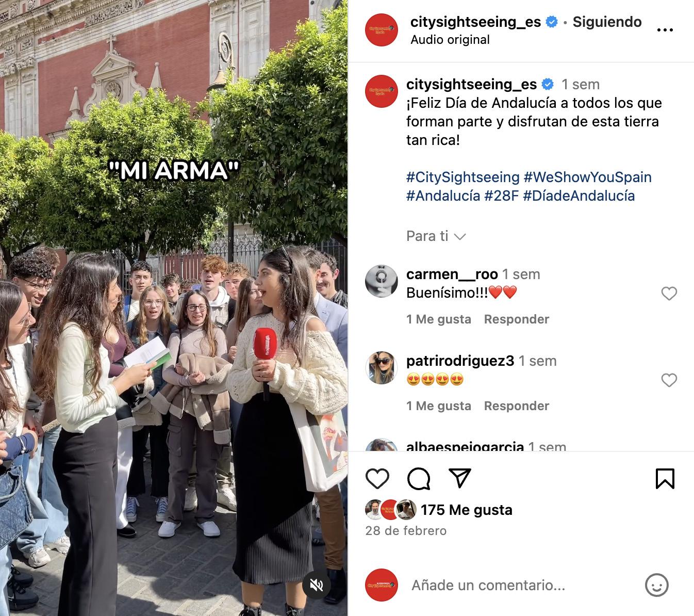Open citysightseeing_es header profile avatar
The height and width of the screenshot is (616, 694).
[382, 30]
